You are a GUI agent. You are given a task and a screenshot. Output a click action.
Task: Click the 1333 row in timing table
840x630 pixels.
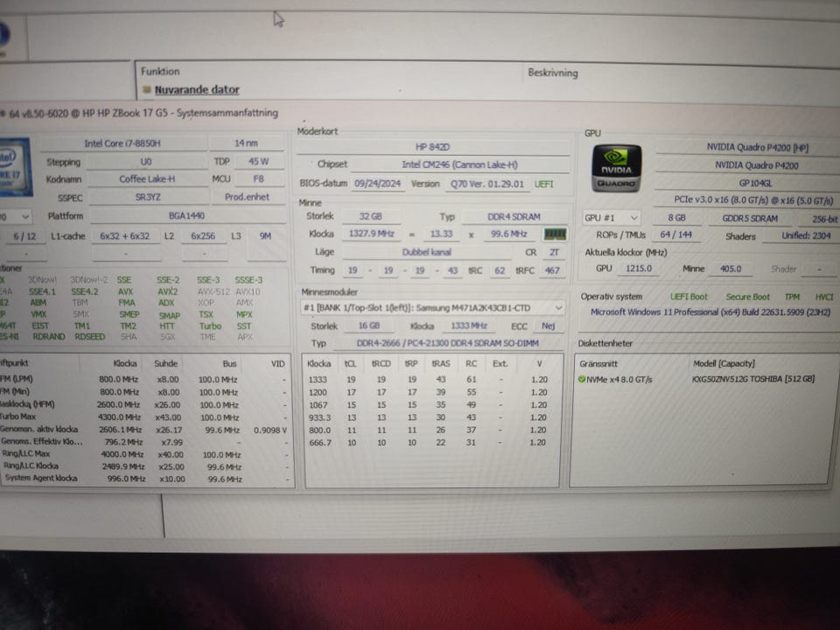tap(427, 379)
